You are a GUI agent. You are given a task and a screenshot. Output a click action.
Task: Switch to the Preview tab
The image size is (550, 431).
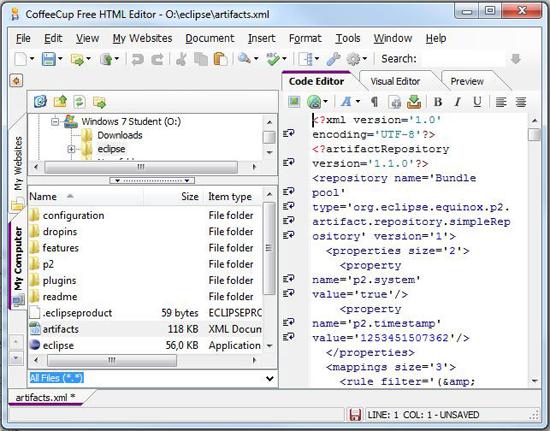click(x=467, y=81)
